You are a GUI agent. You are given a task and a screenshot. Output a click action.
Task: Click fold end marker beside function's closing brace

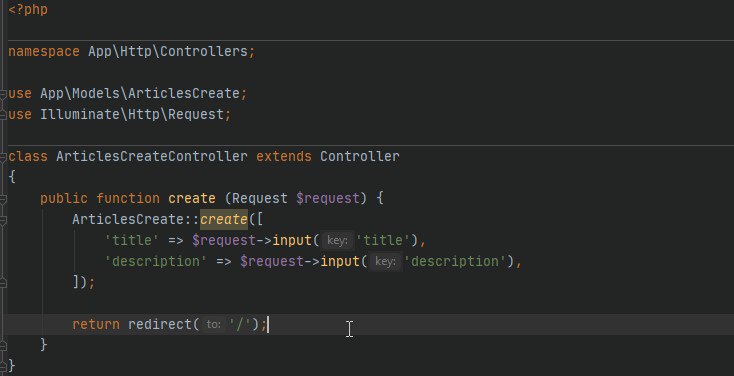(x=3, y=346)
